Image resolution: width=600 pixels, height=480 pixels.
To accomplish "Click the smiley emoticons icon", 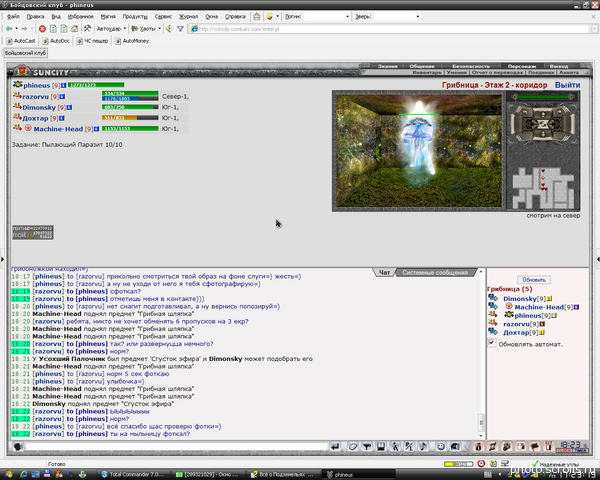I will (441, 446).
